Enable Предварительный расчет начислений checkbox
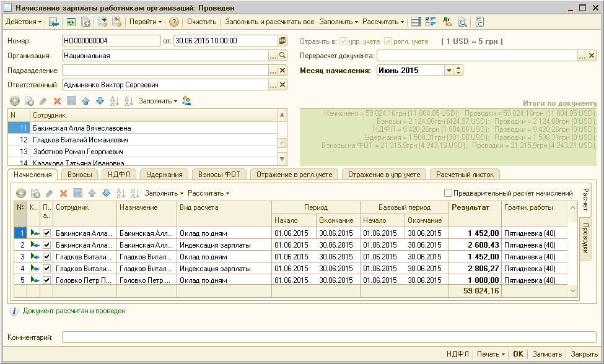Image resolution: width=604 pixels, height=364 pixels. (449, 193)
